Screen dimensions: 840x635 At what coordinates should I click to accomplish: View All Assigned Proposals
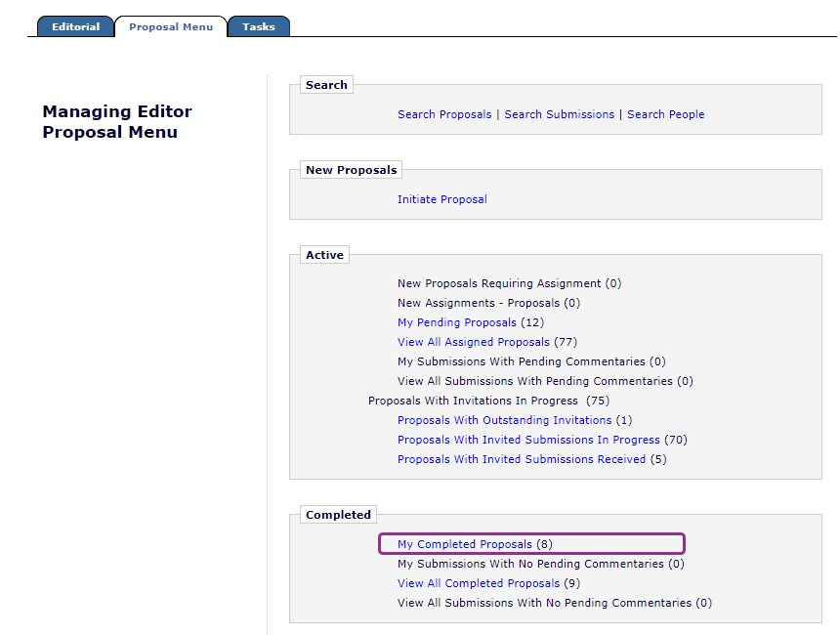pos(473,342)
